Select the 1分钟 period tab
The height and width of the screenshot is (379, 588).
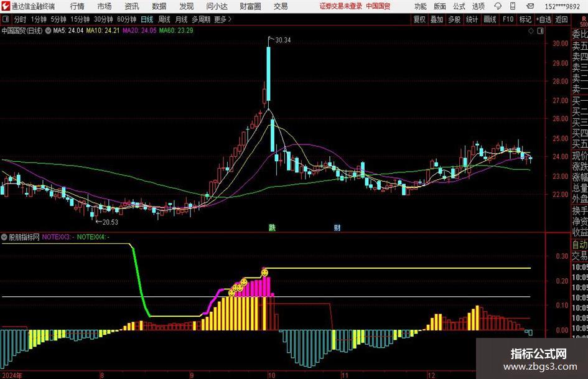(39, 19)
